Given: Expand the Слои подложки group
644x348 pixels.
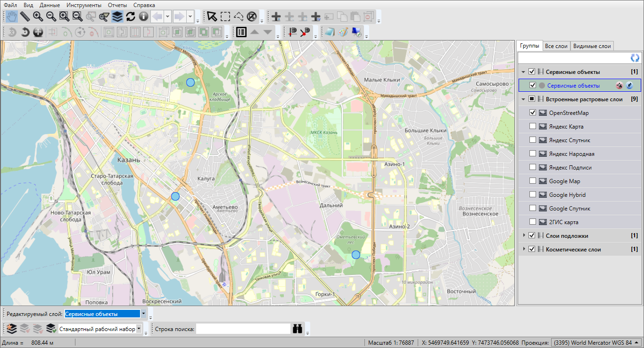Looking at the screenshot, I should [523, 235].
